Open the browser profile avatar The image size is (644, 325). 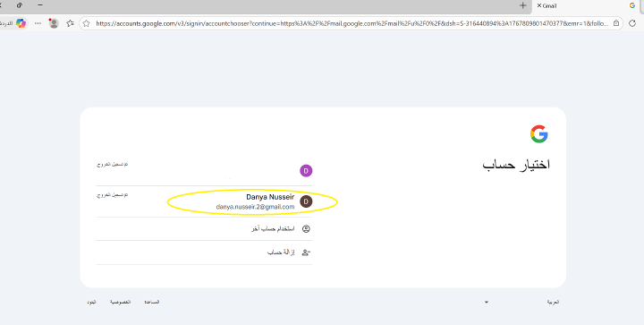[54, 23]
